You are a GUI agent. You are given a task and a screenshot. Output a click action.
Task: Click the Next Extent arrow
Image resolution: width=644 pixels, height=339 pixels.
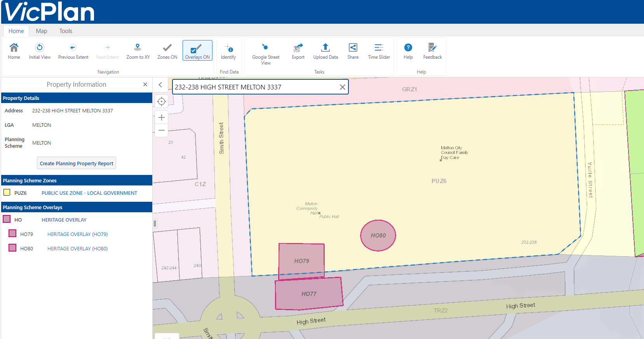107,51
